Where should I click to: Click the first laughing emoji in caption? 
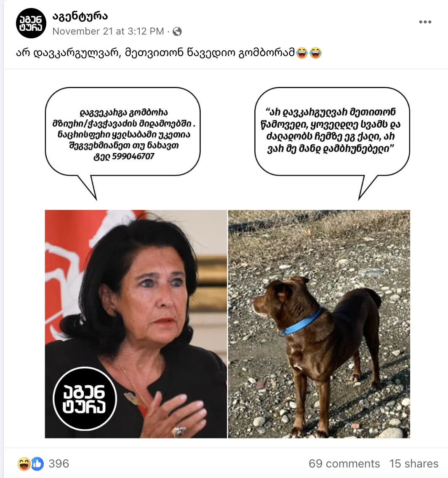[302, 53]
